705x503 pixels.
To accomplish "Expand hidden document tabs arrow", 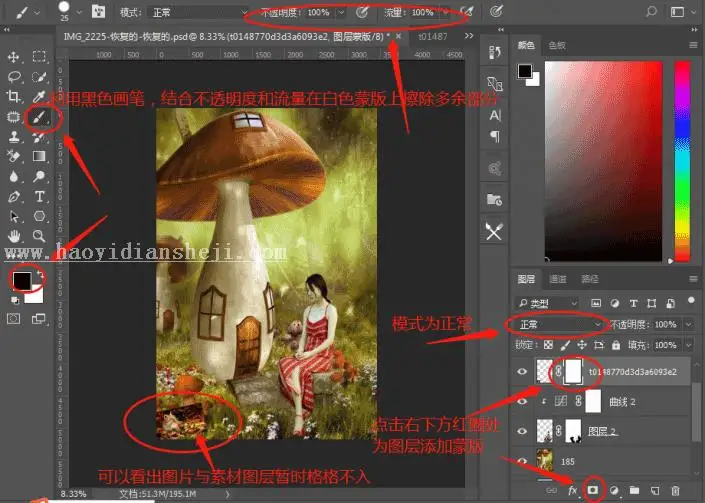I will (x=469, y=36).
